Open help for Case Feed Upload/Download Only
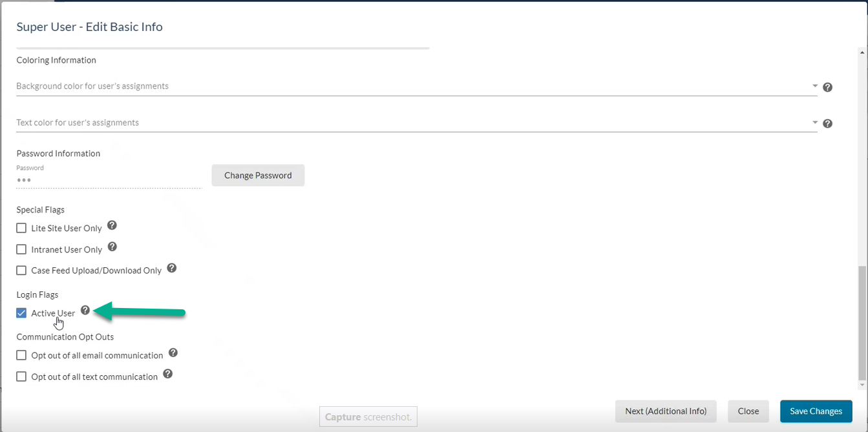This screenshot has width=868, height=432. click(172, 268)
